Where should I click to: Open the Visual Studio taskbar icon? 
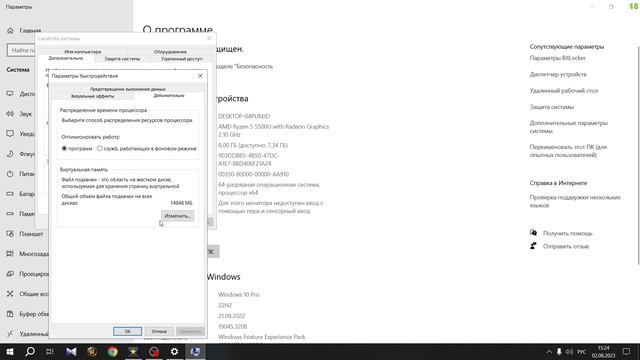(71, 351)
